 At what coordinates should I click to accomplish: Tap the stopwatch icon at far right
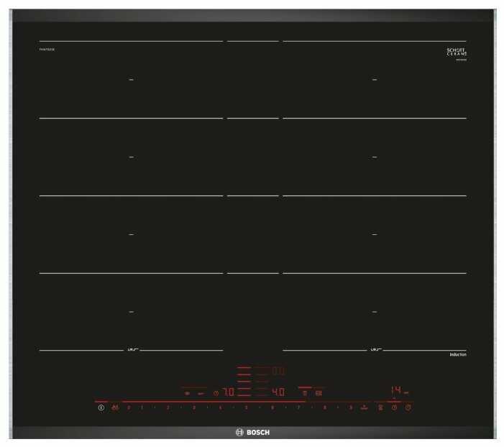pos(408,407)
